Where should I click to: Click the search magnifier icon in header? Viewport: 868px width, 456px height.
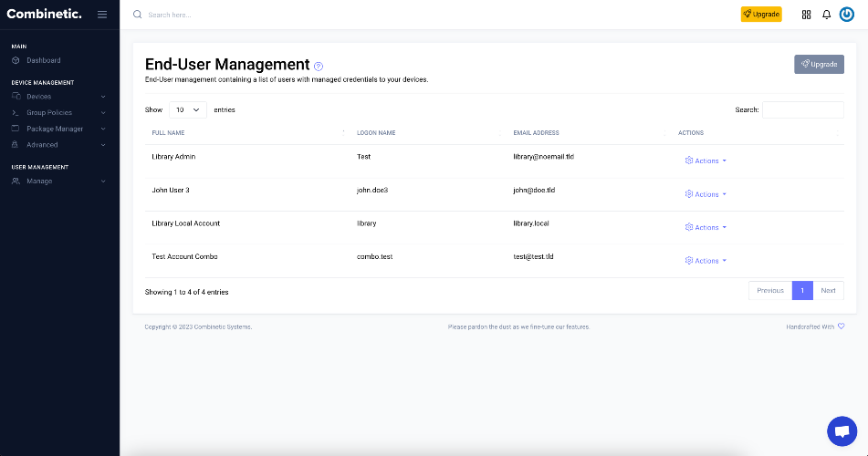pos(137,15)
